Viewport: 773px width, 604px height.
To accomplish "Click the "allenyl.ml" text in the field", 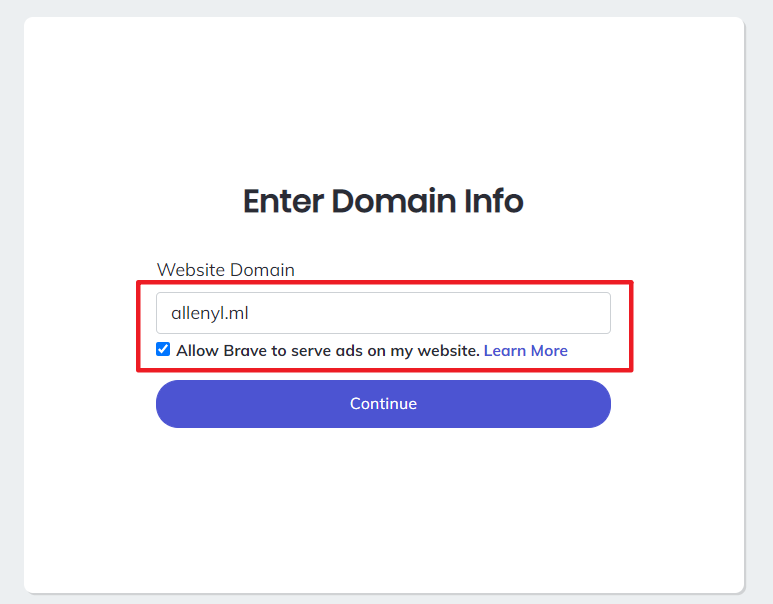I will (210, 313).
